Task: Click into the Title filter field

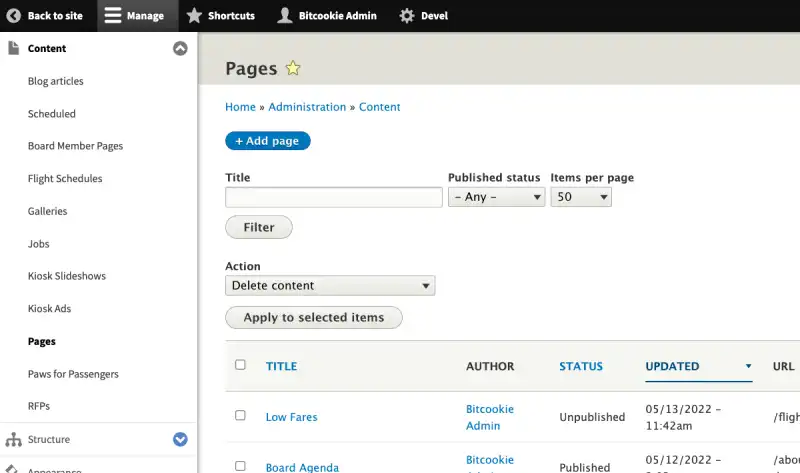Action: point(334,197)
